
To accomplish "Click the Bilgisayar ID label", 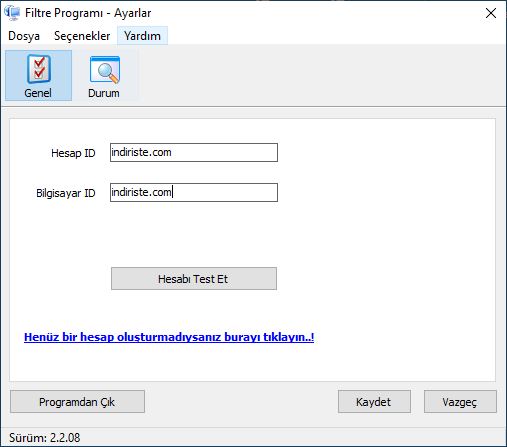I will (66, 193).
